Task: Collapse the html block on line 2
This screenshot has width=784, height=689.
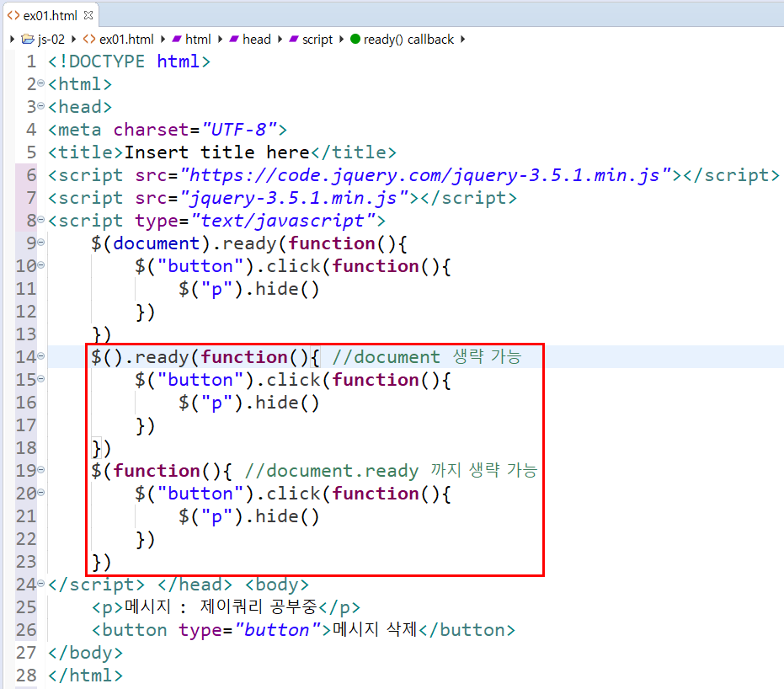Action: point(41,83)
